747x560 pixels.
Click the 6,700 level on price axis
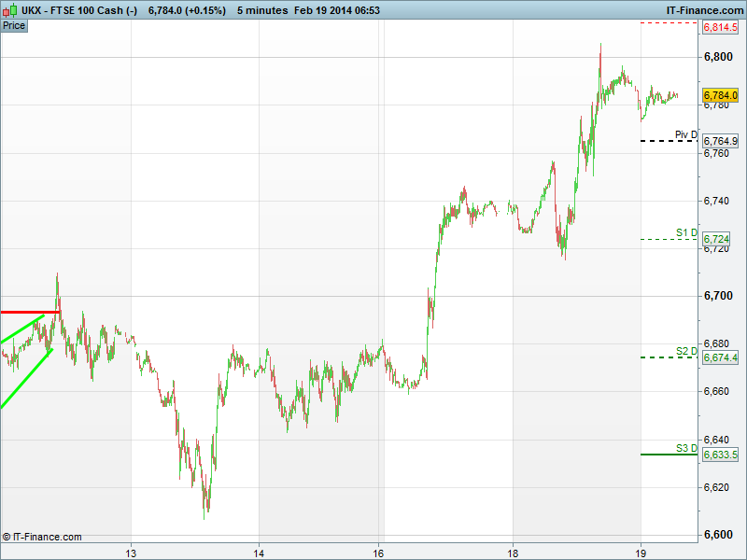click(x=718, y=296)
